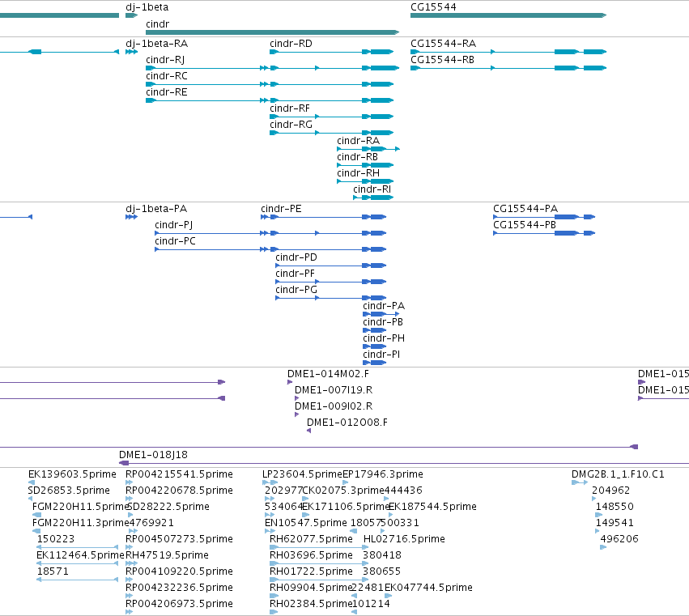The width and height of the screenshot is (689, 616).
Task: Click the EK047744.5prime EST label
Action: pyautogui.click(x=428, y=588)
